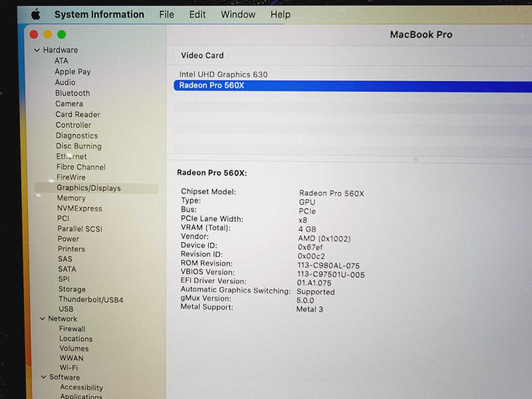
Task: Click EFI Driver Version value 01.A1.075
Action: [314, 283]
